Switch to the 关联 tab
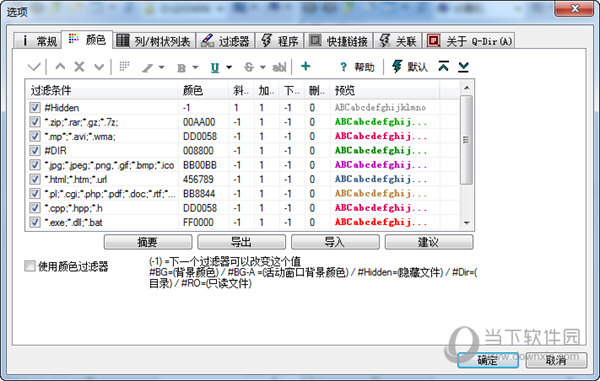Screen dimensions: 600x381 (398, 41)
